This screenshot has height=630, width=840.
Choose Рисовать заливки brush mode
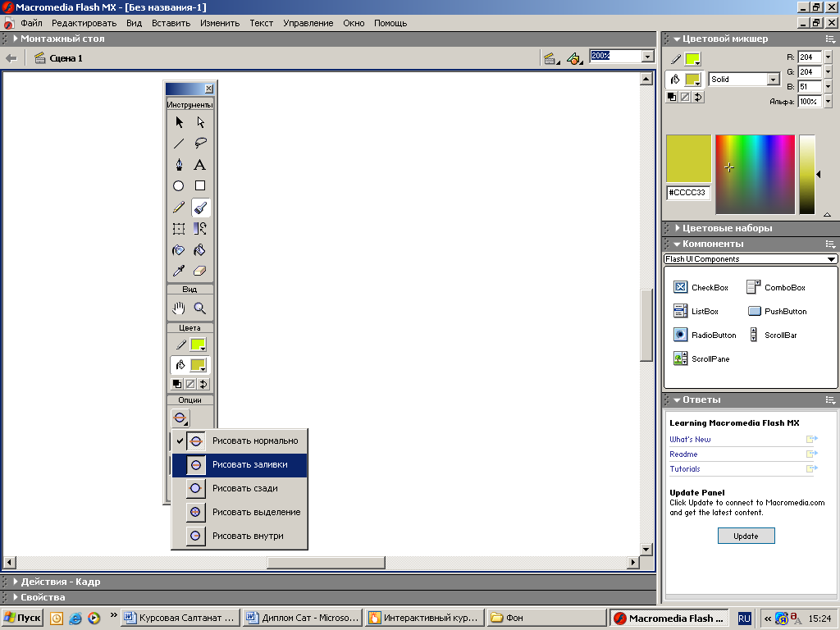240,465
